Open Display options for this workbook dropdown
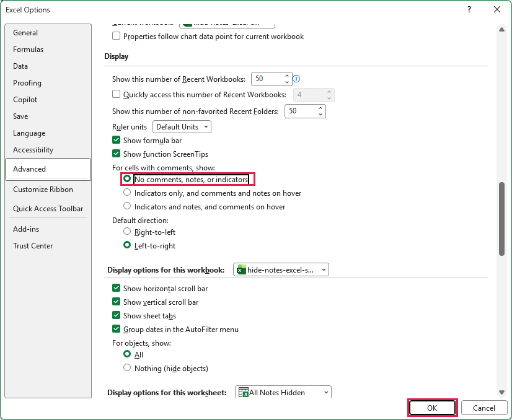512x420 pixels. pyautogui.click(x=281, y=270)
